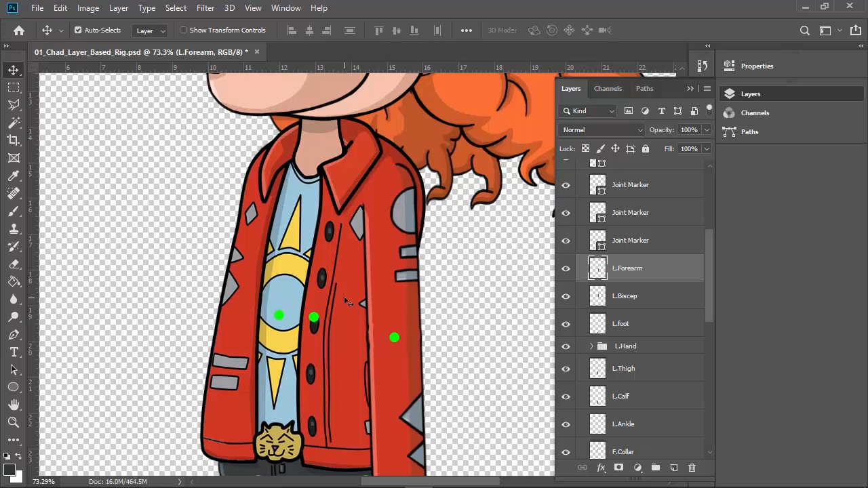Expand the L.Hand layer group
Screen dimensions: 868x488
click(591, 346)
